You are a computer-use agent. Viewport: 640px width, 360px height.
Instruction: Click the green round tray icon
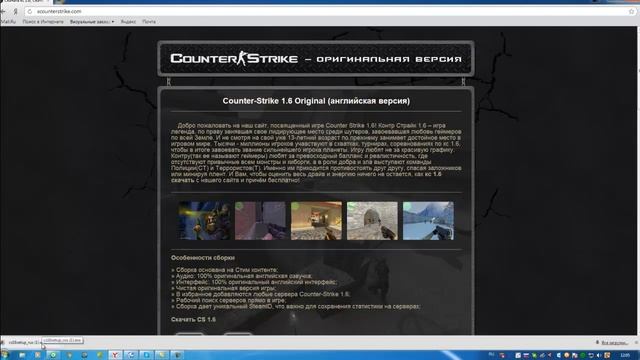pos(583,355)
